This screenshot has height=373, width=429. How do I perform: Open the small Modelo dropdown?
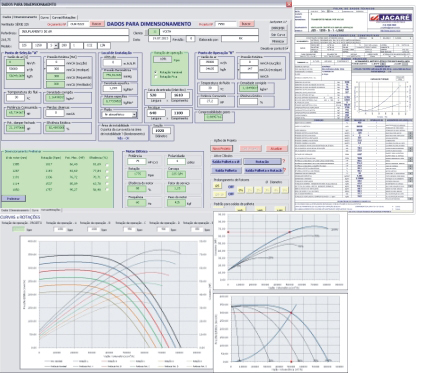(56, 46)
